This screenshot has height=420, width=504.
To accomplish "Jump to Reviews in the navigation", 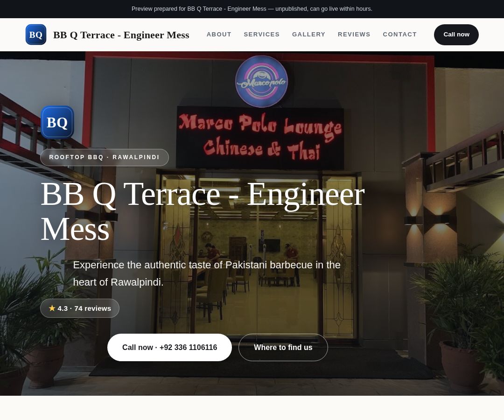I will 354,35.
